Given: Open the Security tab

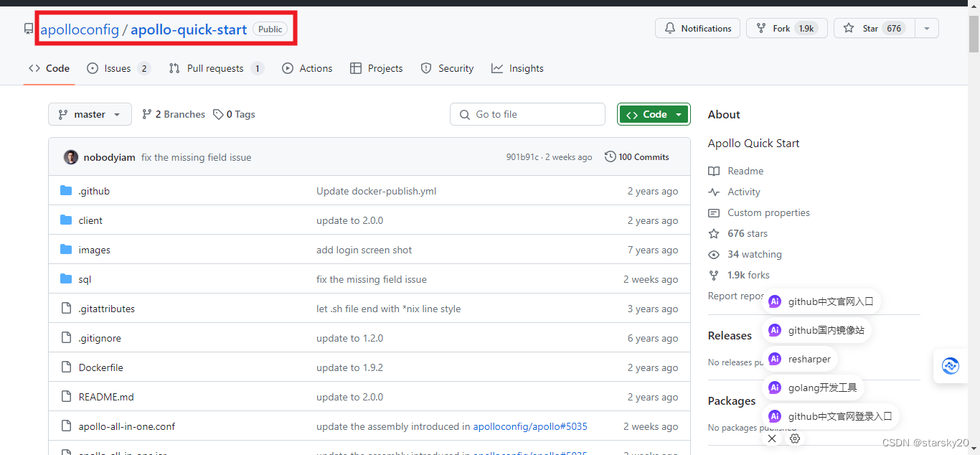Looking at the screenshot, I should coord(447,68).
